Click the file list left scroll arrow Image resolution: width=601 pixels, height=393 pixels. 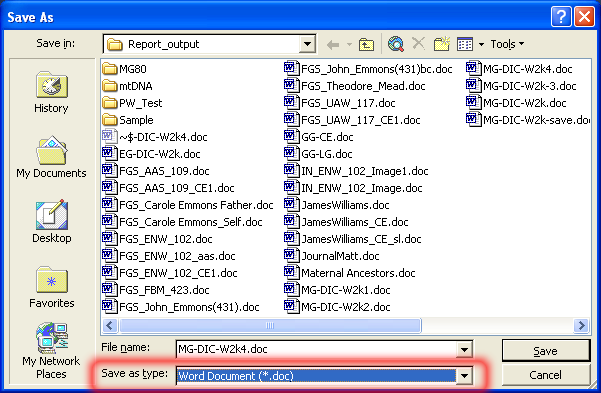point(110,326)
